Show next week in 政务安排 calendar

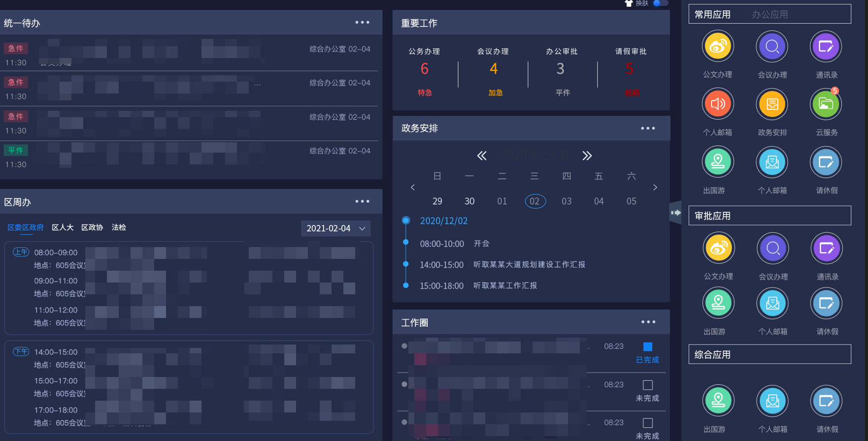click(655, 188)
